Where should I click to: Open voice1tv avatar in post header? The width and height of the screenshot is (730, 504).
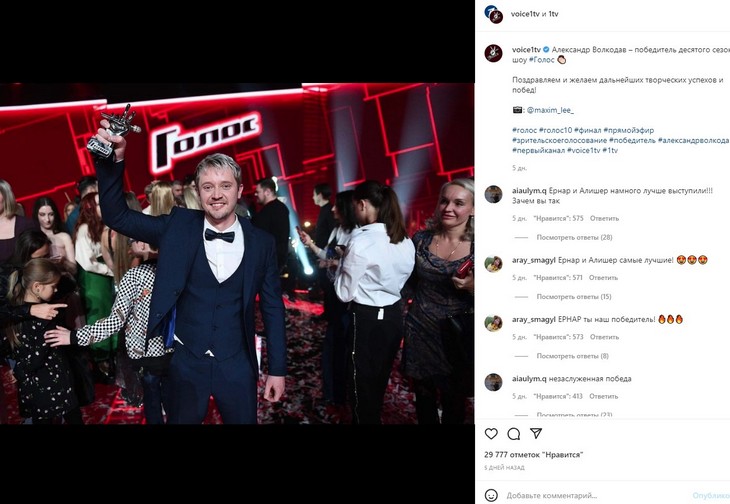[493, 14]
